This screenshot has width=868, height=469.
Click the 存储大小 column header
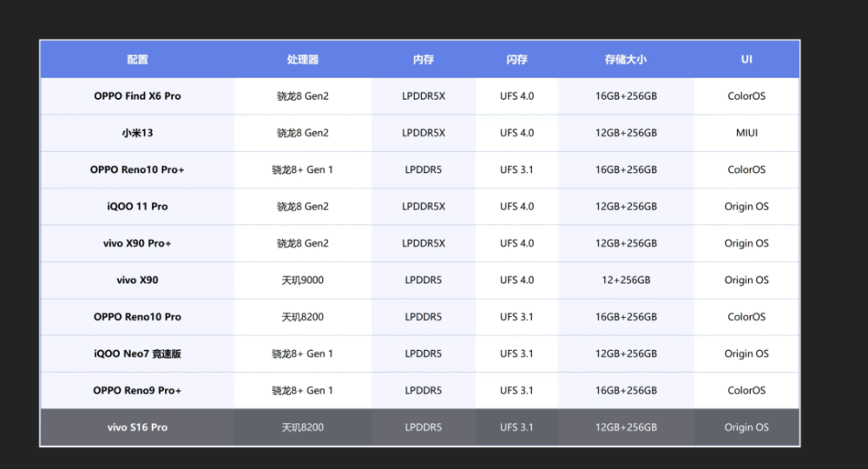(x=626, y=59)
